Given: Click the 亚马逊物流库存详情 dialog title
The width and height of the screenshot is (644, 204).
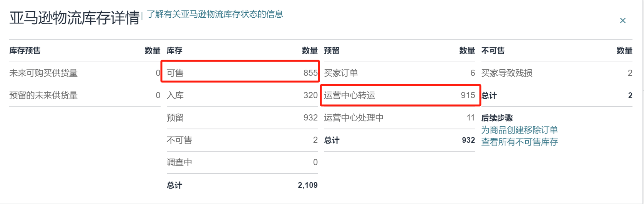Looking at the screenshot, I should point(75,18).
